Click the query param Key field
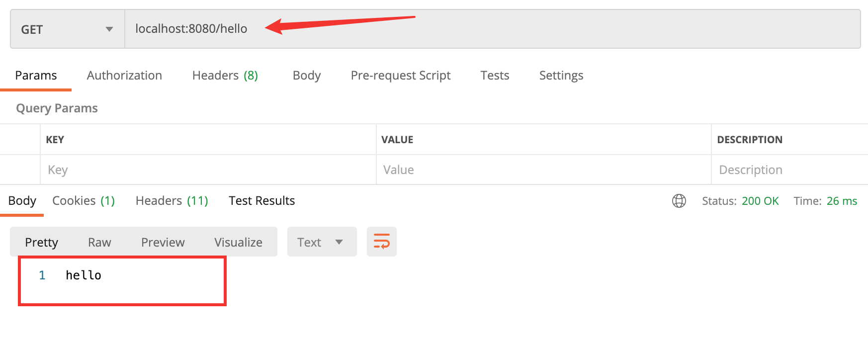This screenshot has width=868, height=349. tap(208, 170)
